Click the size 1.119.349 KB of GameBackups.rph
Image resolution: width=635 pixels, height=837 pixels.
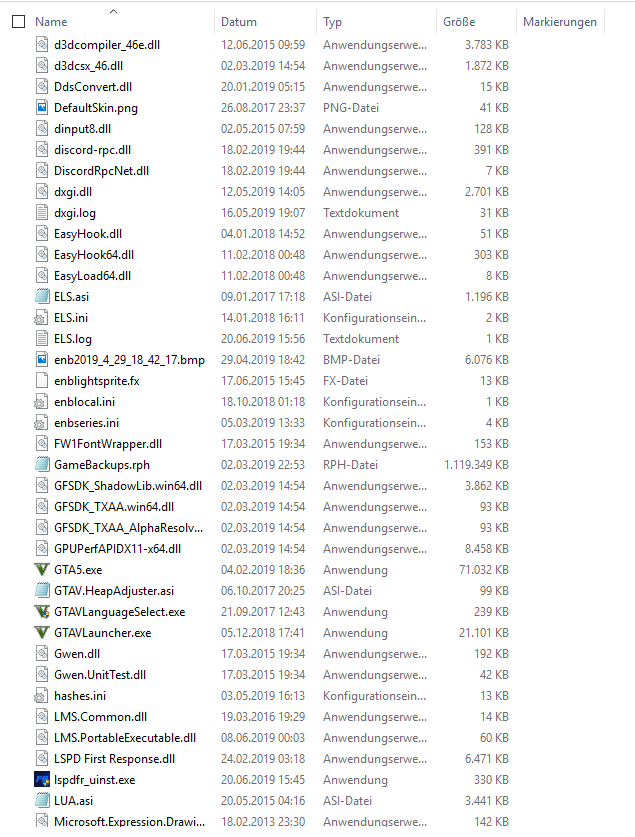tap(476, 464)
